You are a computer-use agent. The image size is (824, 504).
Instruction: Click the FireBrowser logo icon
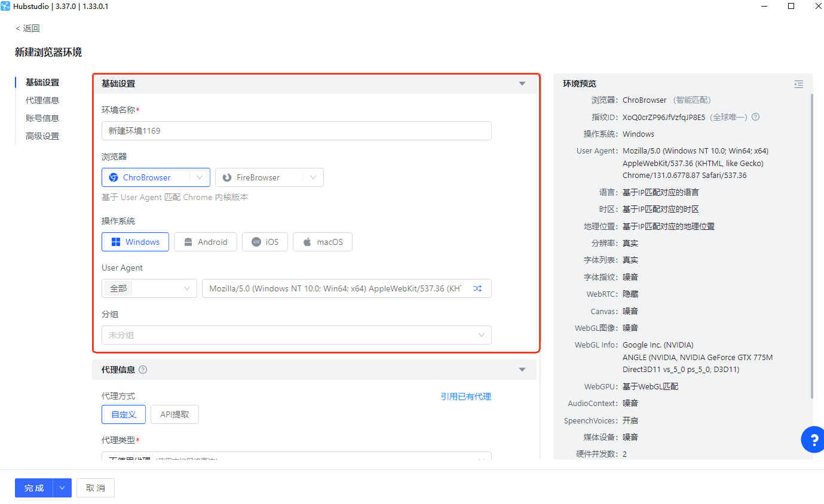(227, 177)
